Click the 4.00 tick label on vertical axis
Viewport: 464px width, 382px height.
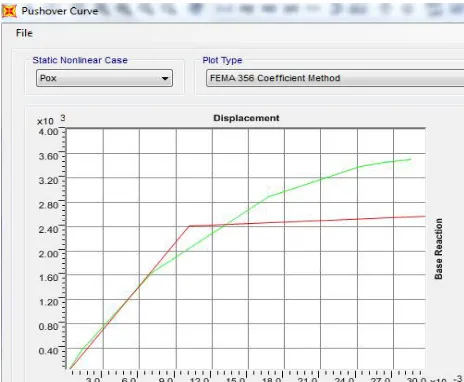tap(49, 132)
